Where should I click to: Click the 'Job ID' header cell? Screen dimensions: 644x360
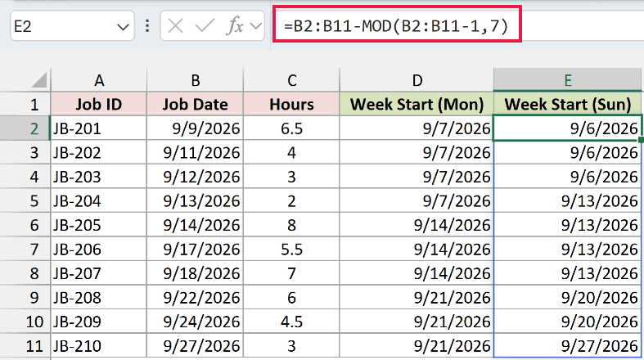tap(98, 104)
